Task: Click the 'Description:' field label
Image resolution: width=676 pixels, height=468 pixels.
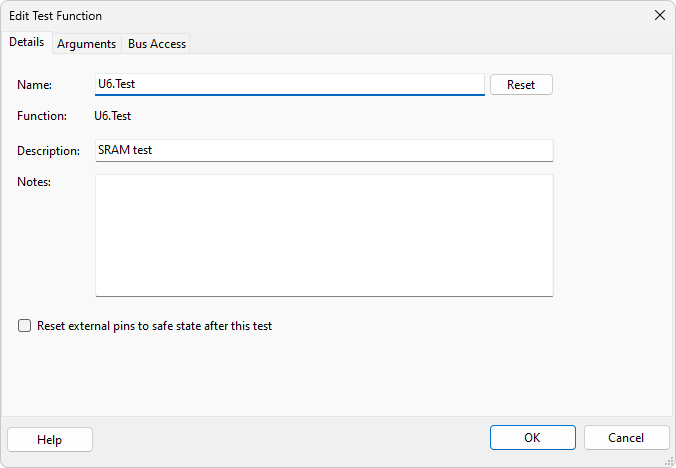Action: point(48,151)
